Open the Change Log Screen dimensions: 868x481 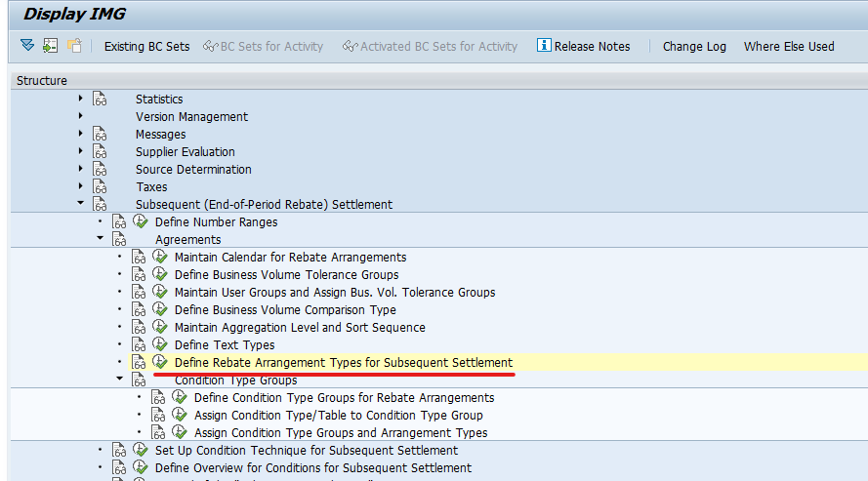point(694,47)
